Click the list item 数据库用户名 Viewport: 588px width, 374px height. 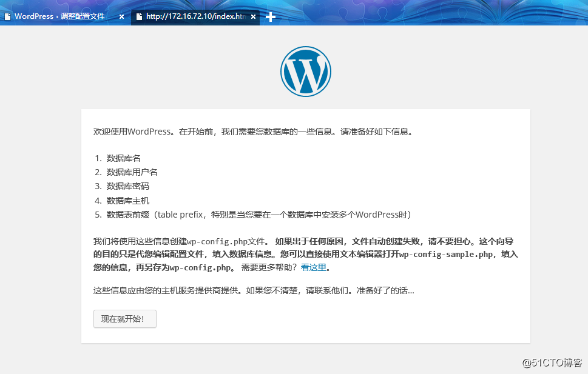tap(132, 172)
